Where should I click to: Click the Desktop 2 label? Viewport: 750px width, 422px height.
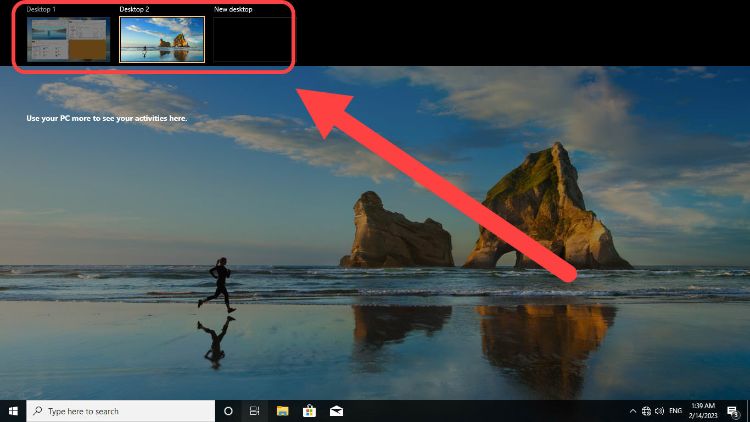[x=134, y=9]
